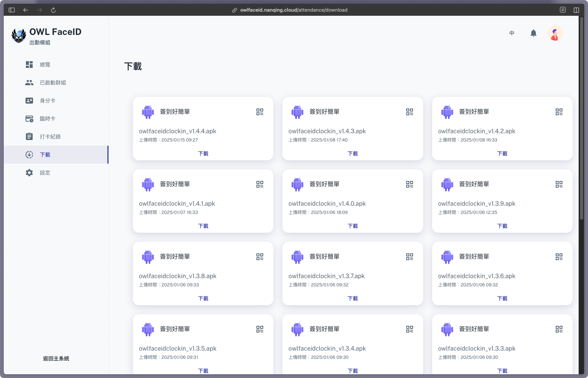This screenshot has width=588, height=378.
Task: Download owlfaceidclockin_v1.4.2.apk via 下載 link
Action: pyautogui.click(x=502, y=154)
